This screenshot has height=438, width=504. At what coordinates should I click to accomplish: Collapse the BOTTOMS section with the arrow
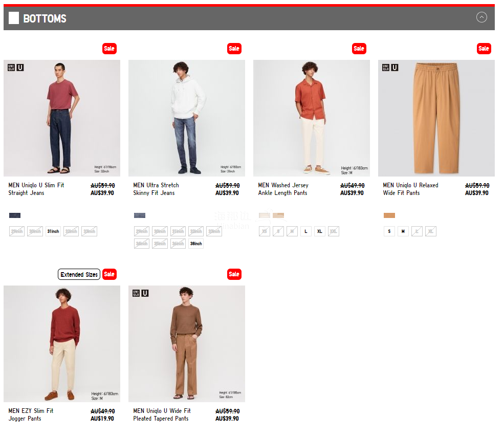[x=481, y=17]
